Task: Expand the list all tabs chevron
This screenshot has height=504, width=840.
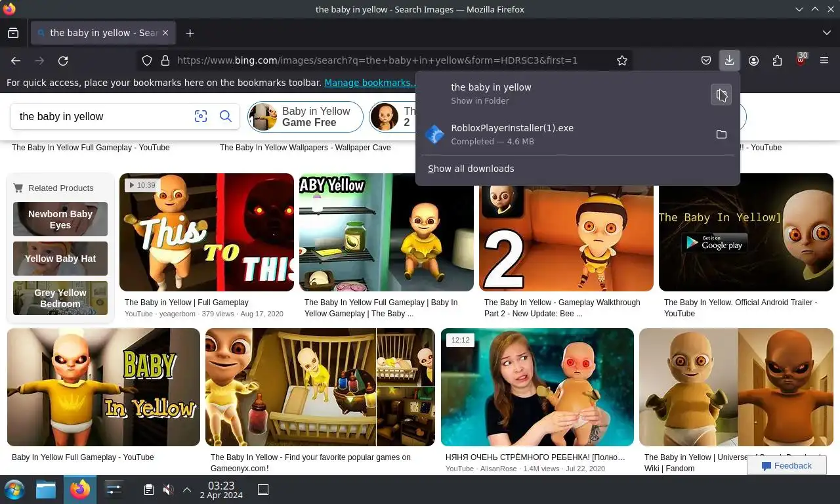Action: click(826, 33)
